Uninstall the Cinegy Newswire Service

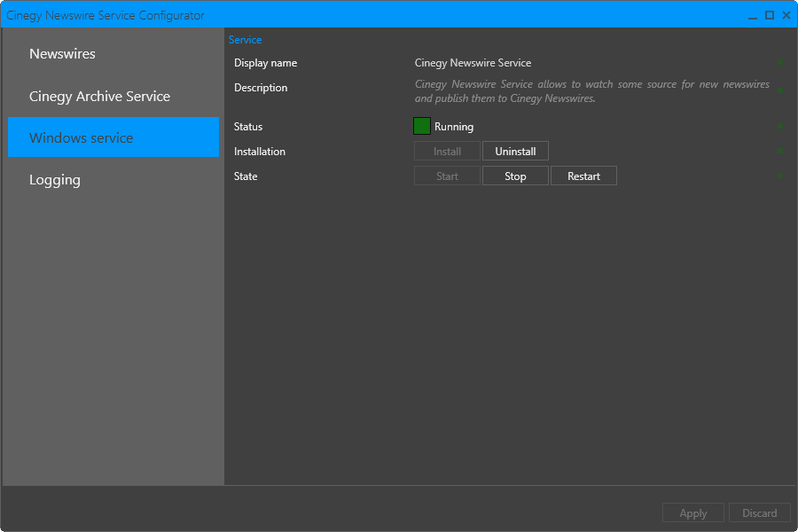click(x=515, y=152)
